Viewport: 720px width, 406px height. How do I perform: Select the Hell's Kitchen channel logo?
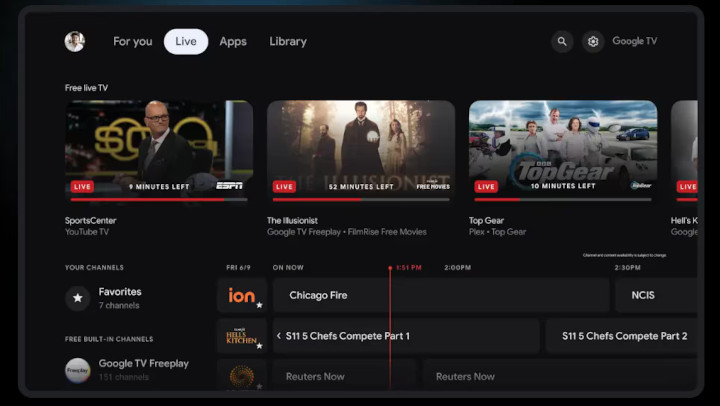242,336
